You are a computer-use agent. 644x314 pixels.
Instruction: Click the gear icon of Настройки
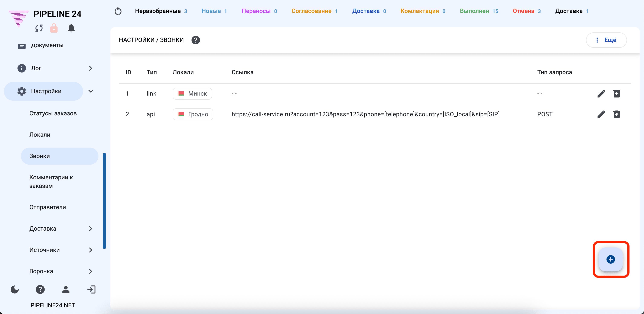[x=22, y=91]
